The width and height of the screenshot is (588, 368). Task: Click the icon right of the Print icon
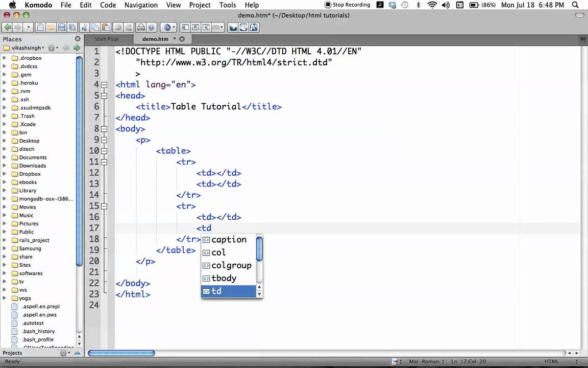coord(151,28)
